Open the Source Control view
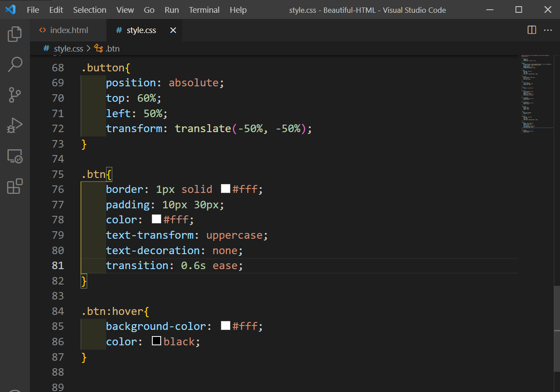The width and height of the screenshot is (560, 392). 15,95
